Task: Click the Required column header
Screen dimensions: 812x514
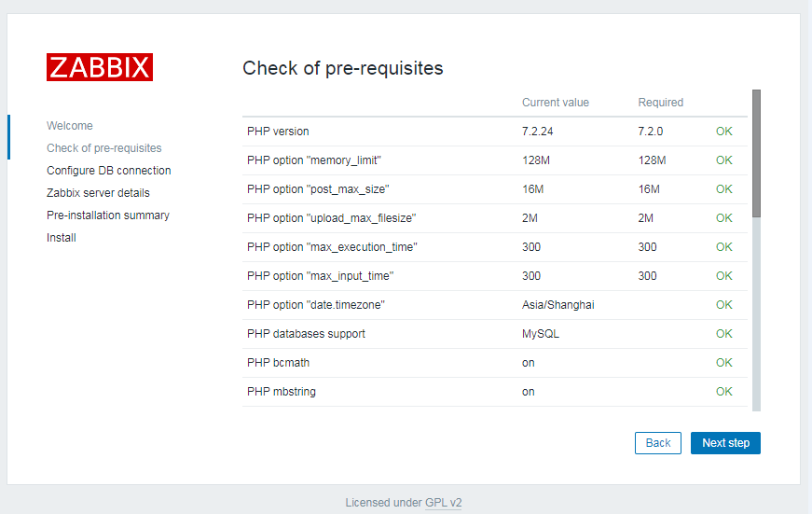Action: (x=660, y=103)
